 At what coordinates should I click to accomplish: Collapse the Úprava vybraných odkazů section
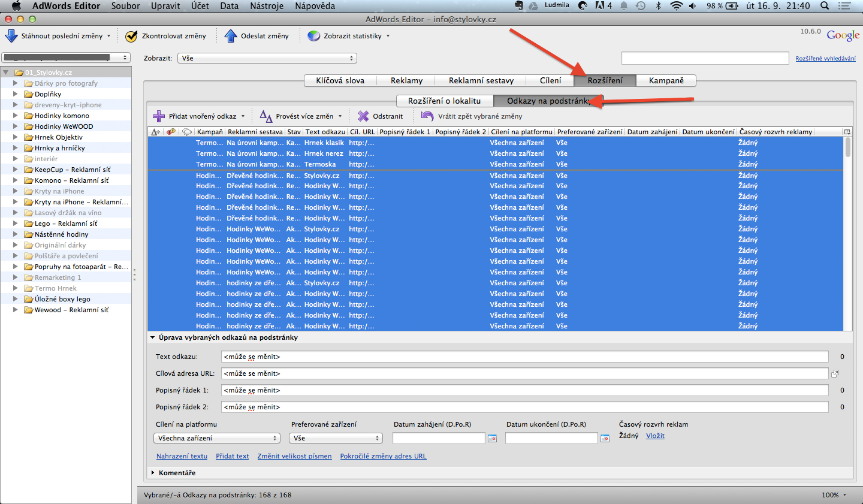(153, 337)
